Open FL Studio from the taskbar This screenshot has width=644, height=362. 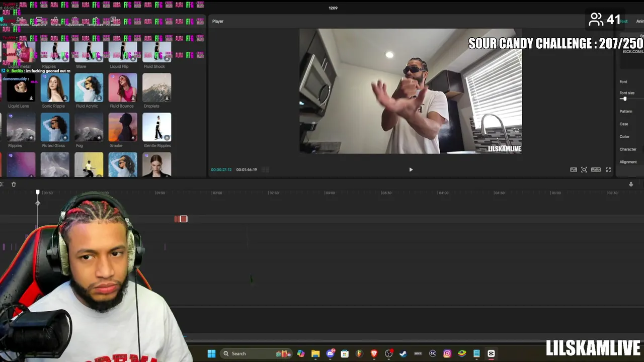359,354
